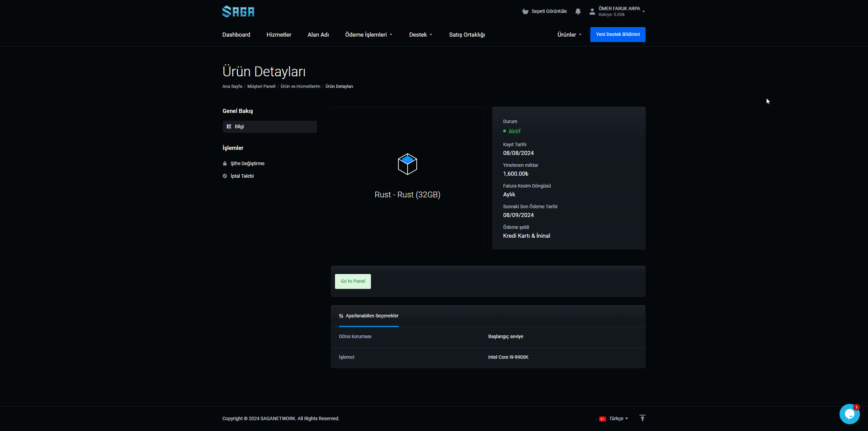Click the 1,600.00₺ renewal amount
Image resolution: width=868 pixels, height=431 pixels.
pyautogui.click(x=516, y=174)
